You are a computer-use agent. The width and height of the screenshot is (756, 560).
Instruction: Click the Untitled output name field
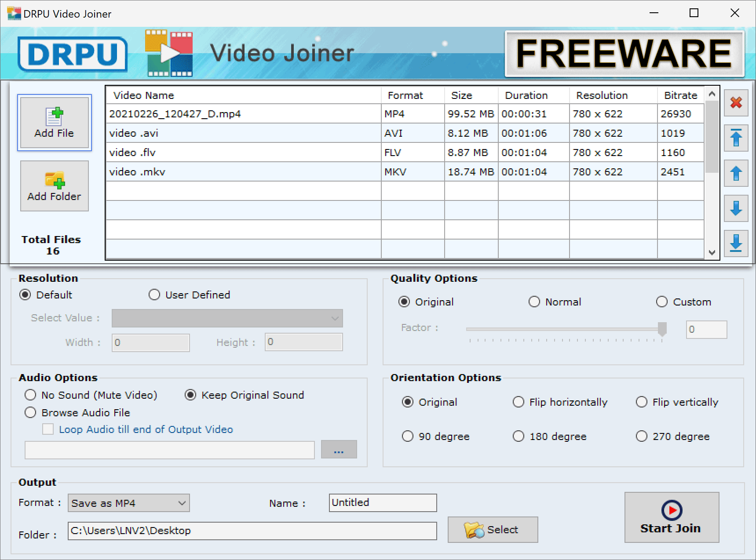382,502
